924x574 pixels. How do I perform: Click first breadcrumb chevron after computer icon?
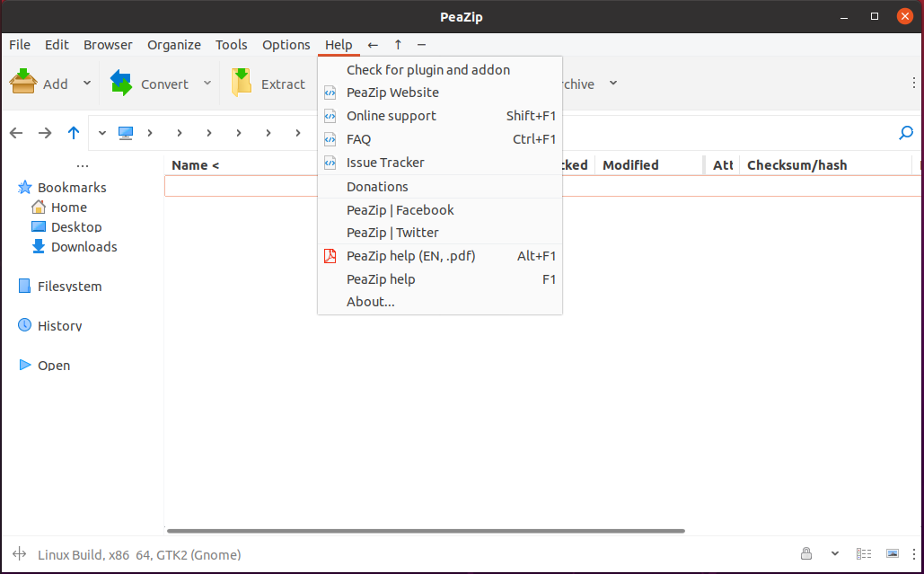click(x=150, y=133)
